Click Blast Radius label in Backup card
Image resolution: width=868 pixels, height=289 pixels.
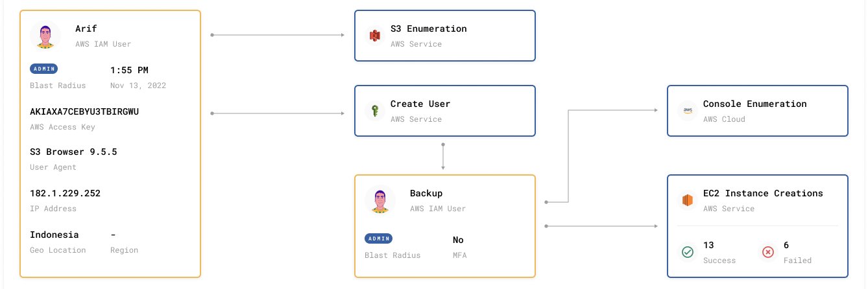[x=392, y=255]
